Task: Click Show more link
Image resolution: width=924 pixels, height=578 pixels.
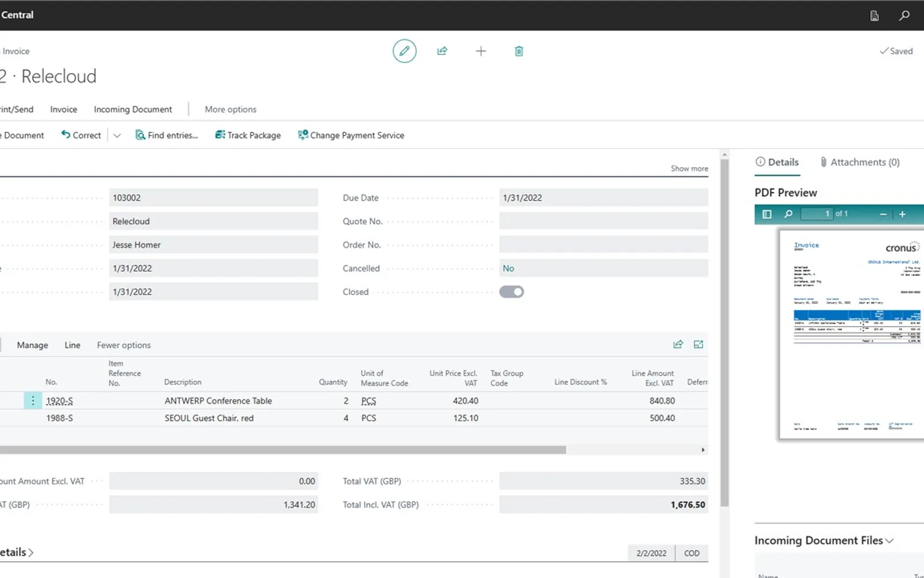Action: point(689,168)
